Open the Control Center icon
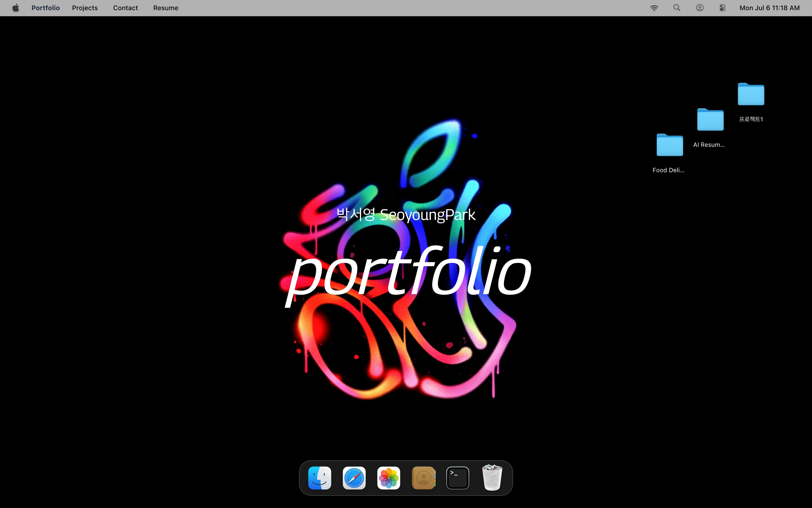The image size is (812, 508). [x=722, y=8]
